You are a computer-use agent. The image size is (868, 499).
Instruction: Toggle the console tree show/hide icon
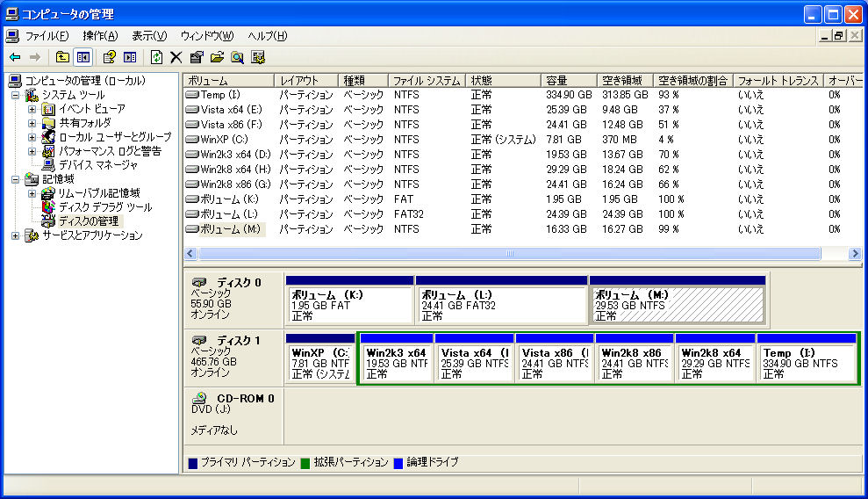tap(83, 57)
